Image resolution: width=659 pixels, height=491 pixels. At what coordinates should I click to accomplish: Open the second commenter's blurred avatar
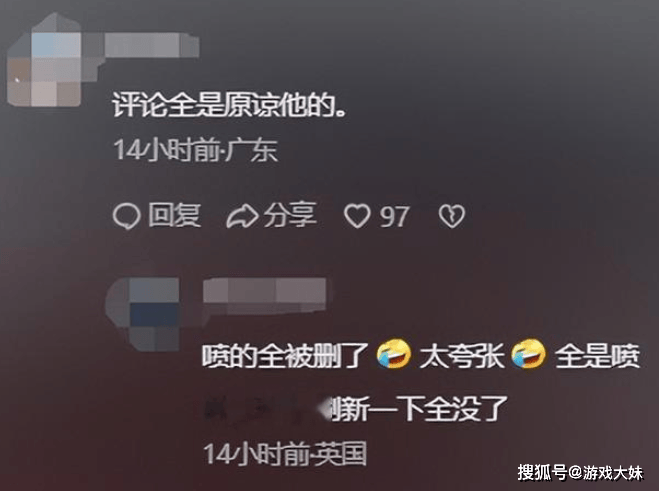(143, 314)
